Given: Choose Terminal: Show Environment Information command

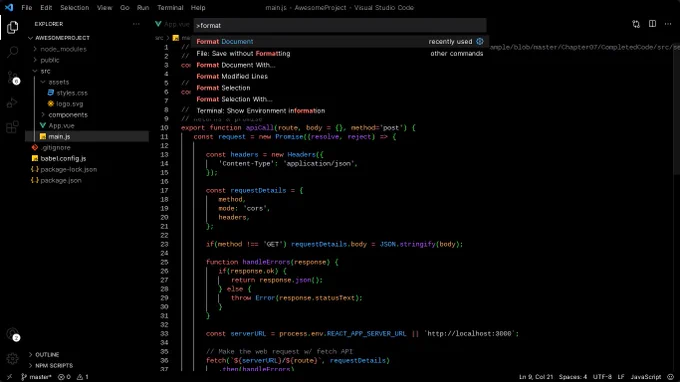Looking at the screenshot, I should [340, 111].
